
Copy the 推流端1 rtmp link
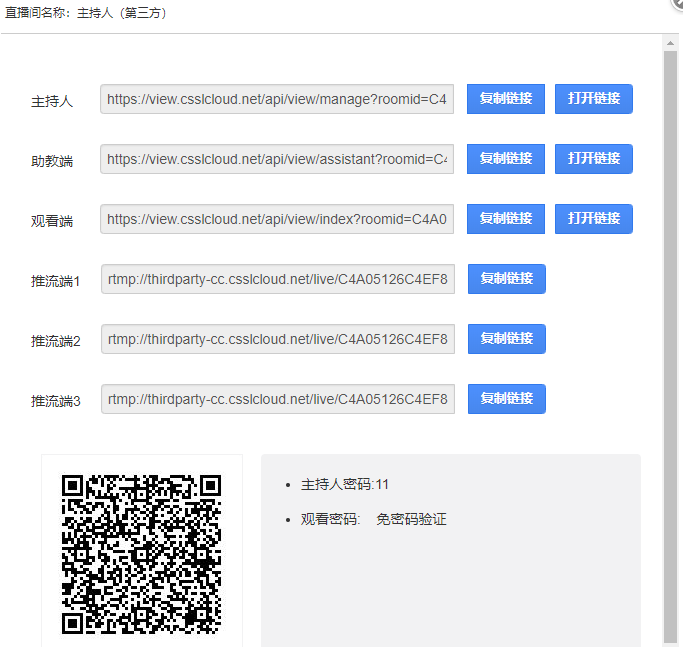[507, 279]
